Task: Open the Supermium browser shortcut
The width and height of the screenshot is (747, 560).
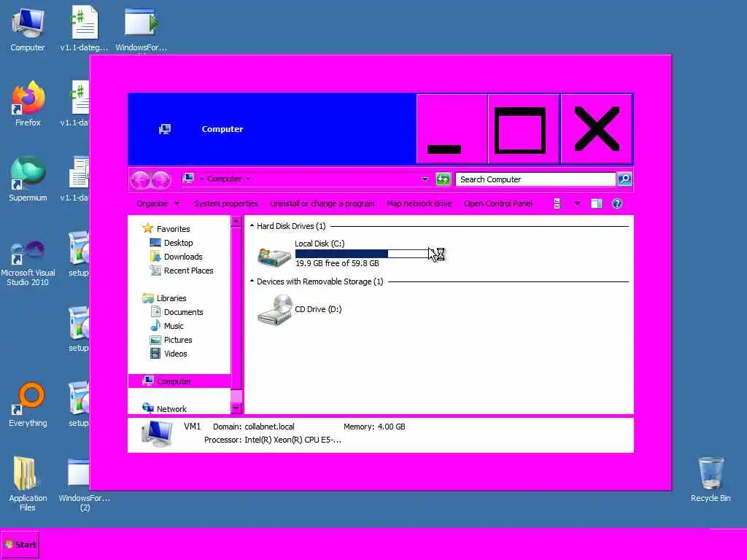Action: [28, 179]
